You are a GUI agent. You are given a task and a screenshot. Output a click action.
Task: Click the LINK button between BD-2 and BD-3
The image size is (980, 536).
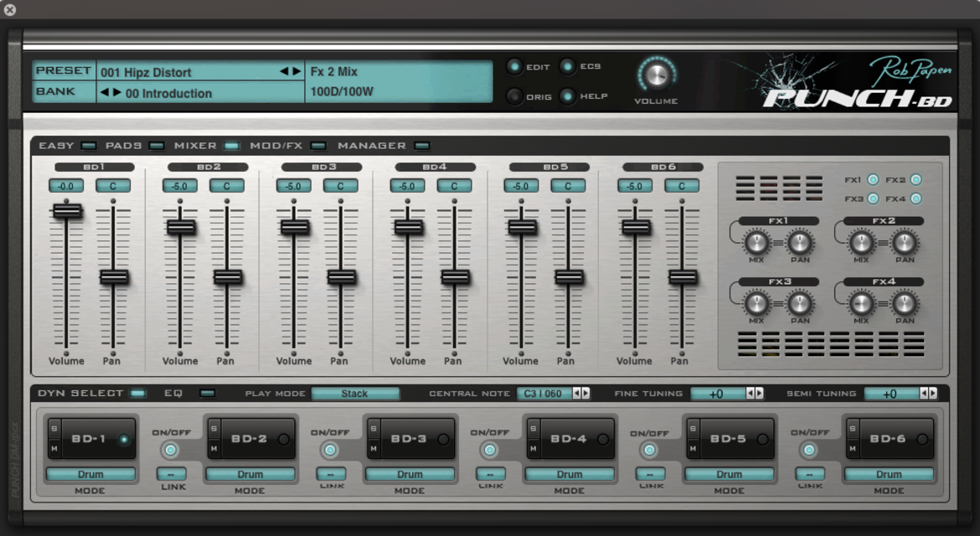[331, 474]
